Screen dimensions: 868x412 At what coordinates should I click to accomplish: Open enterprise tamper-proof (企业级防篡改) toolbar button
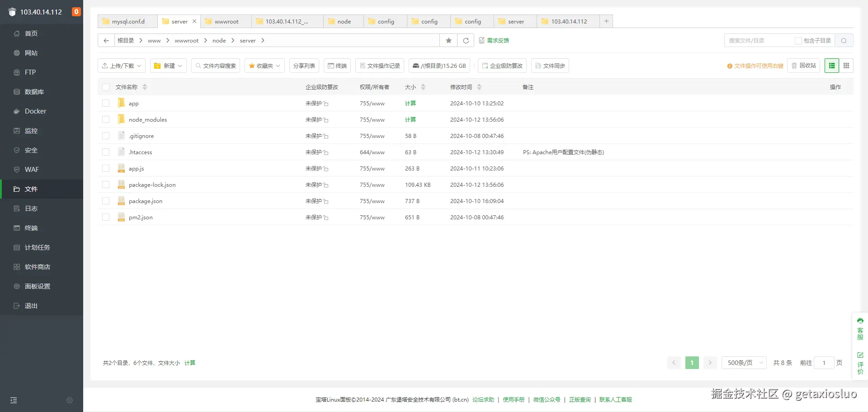click(502, 66)
